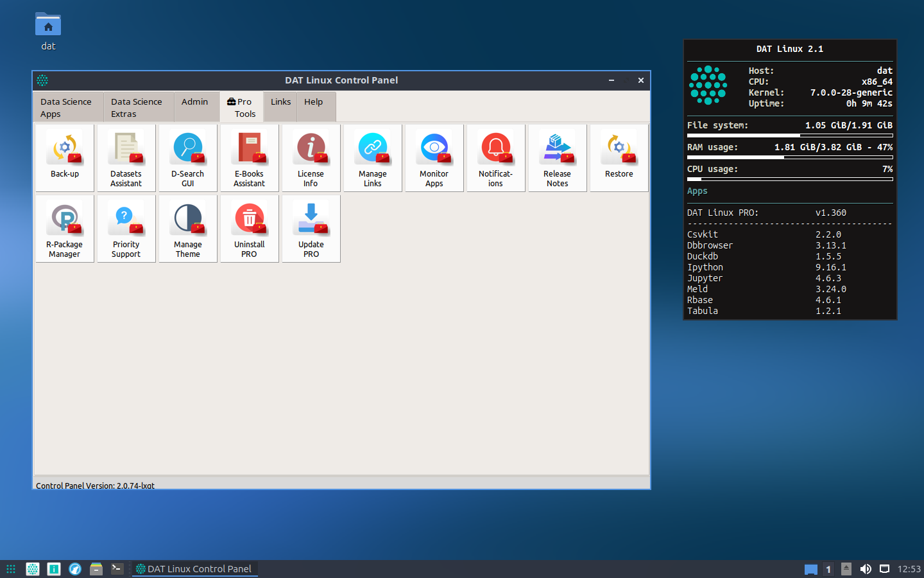Click the DAT Linux logo in widget
The width and height of the screenshot is (924, 578).
point(708,85)
